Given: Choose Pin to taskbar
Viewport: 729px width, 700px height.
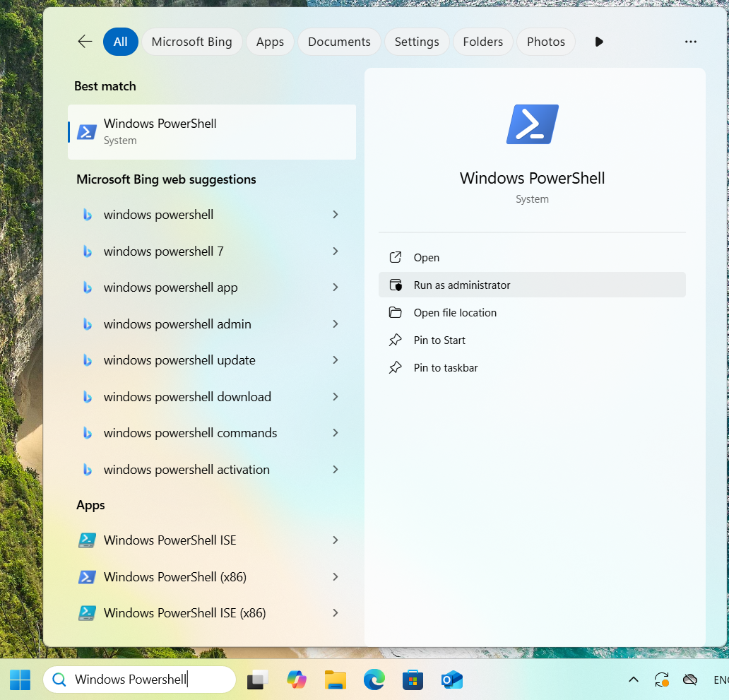Looking at the screenshot, I should [x=533, y=368].
